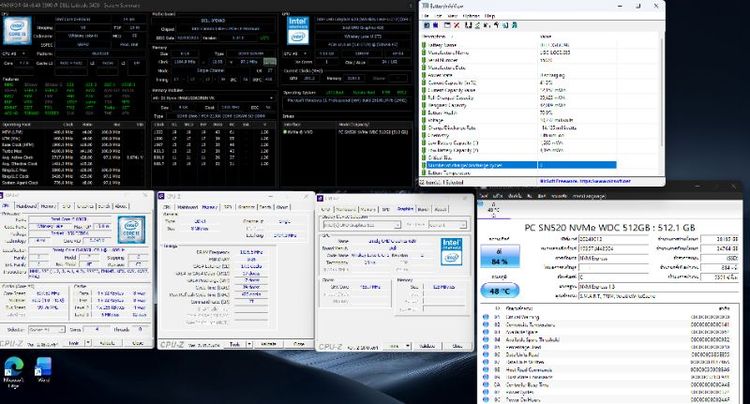Click the Validate button in CPU-Z Memory window

click(x=269, y=344)
